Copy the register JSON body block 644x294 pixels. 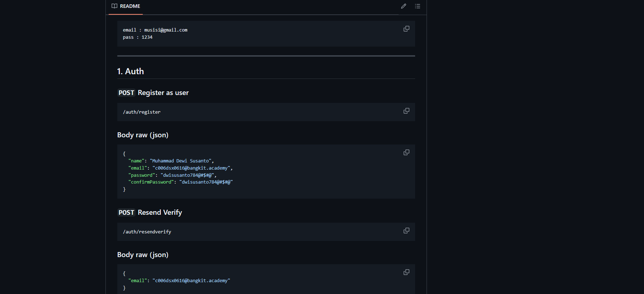point(406,152)
